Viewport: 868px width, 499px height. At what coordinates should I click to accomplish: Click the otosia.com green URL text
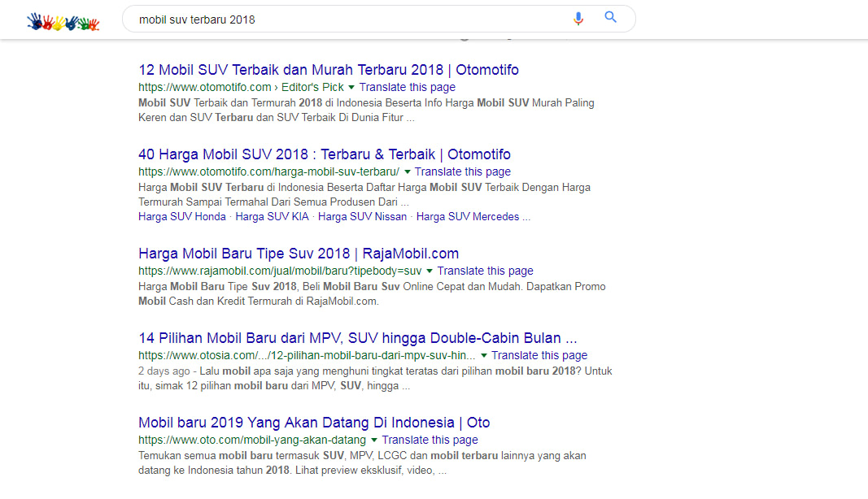pyautogui.click(x=307, y=355)
